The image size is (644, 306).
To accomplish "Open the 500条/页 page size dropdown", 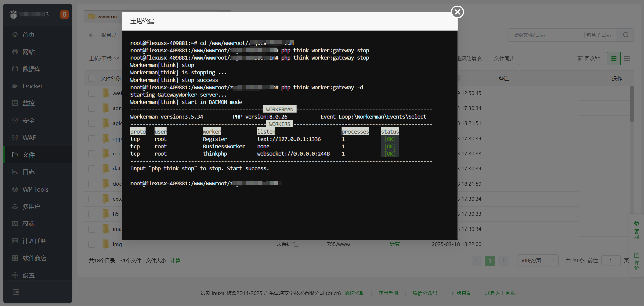I will 537,261.
